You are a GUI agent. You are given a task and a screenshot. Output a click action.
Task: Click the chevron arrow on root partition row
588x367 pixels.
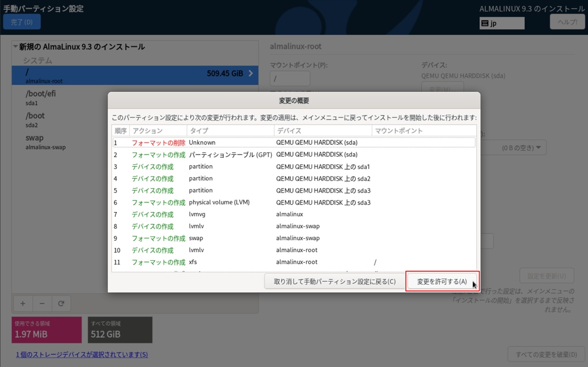(x=251, y=73)
